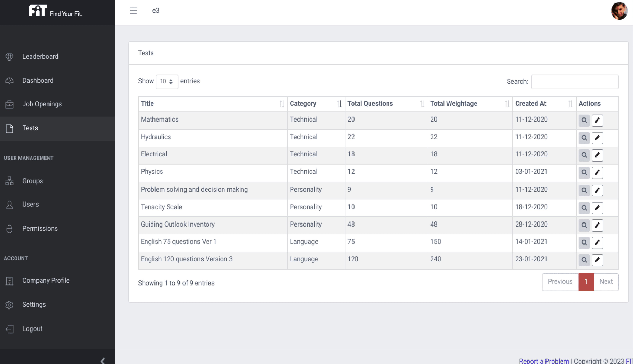View the Mathematics test with magnifier icon
Screen dimensions: 633x364
click(x=584, y=121)
